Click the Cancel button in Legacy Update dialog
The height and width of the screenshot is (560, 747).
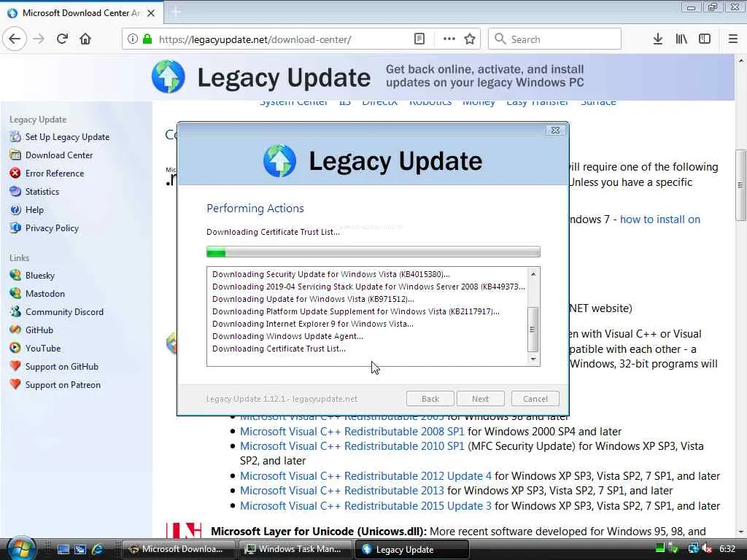pos(535,399)
